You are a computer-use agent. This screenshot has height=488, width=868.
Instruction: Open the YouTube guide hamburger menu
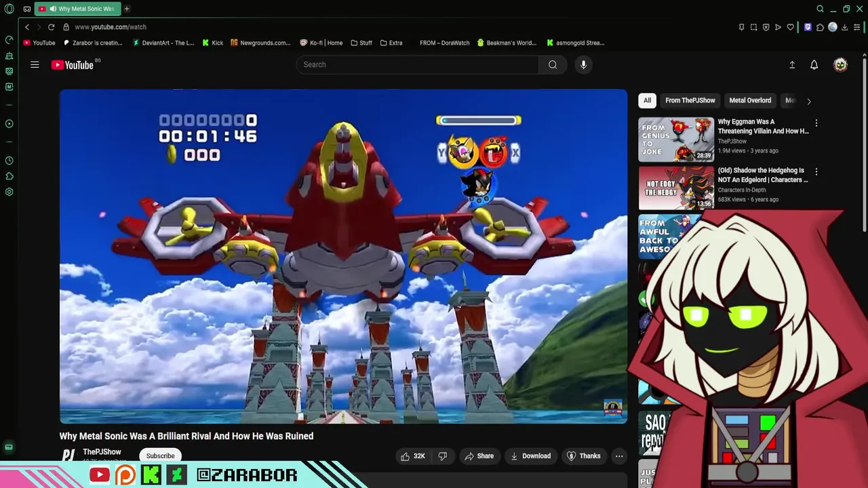[x=35, y=64]
